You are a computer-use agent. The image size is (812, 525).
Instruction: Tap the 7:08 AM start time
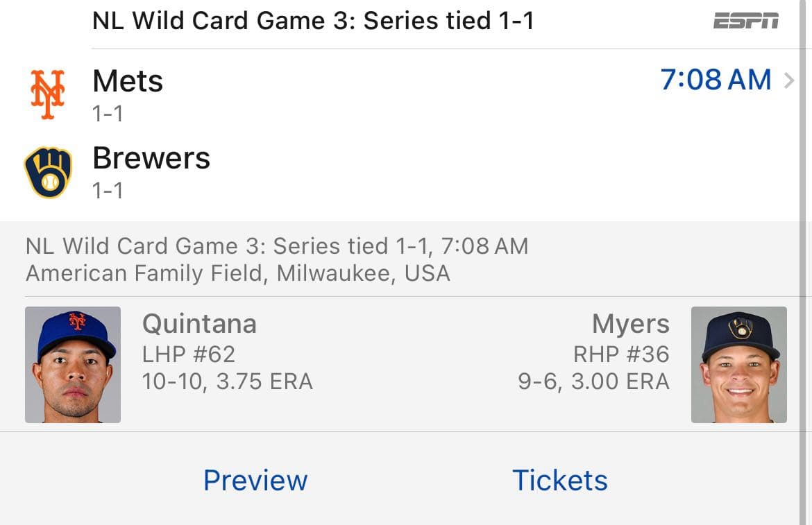pyautogui.click(x=716, y=80)
